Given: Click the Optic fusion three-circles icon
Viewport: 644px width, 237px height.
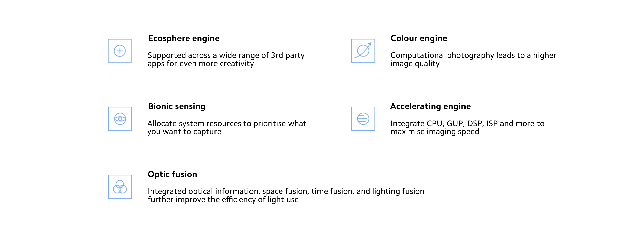Looking at the screenshot, I should (x=120, y=187).
